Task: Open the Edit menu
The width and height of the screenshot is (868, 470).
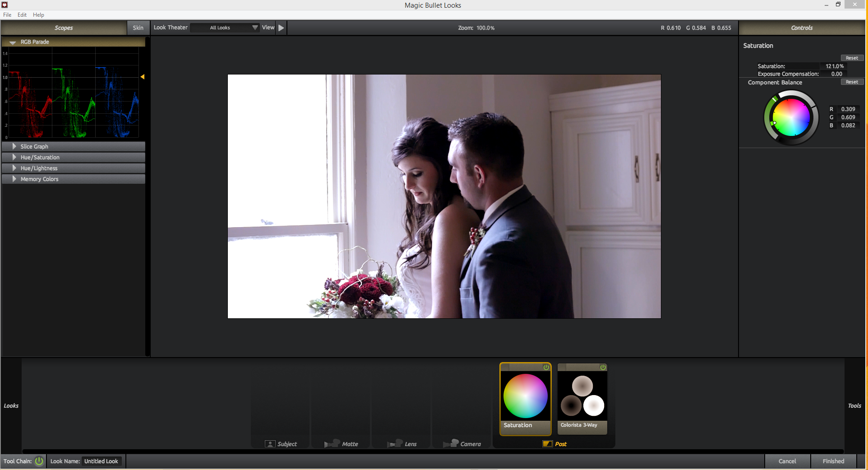Action: (x=22, y=15)
